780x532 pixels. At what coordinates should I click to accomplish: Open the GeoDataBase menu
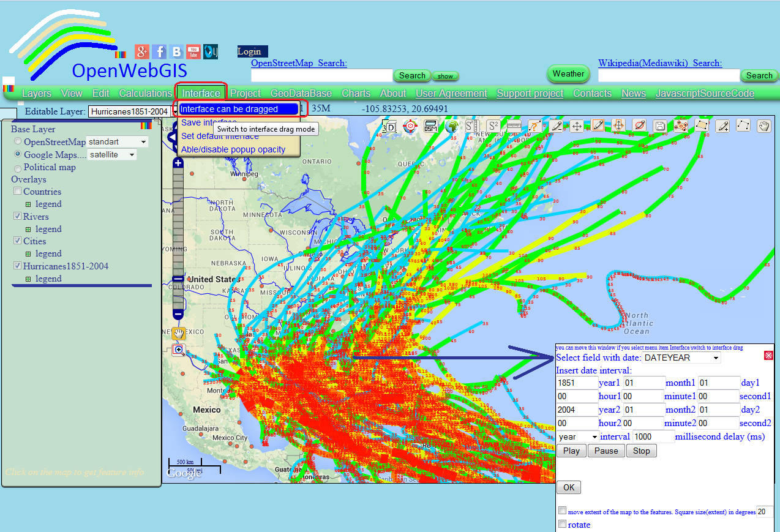tap(301, 93)
